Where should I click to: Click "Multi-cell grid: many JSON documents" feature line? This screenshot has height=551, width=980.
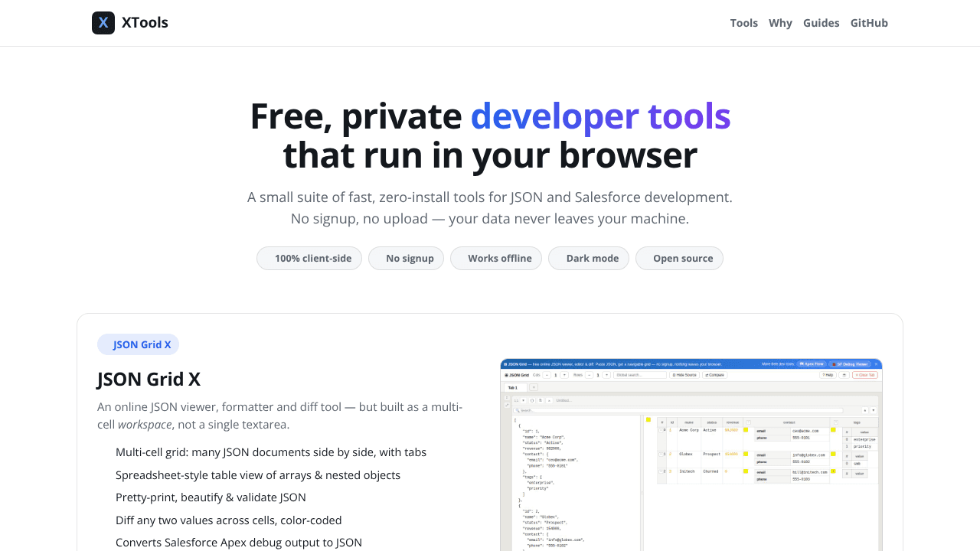coord(271,452)
